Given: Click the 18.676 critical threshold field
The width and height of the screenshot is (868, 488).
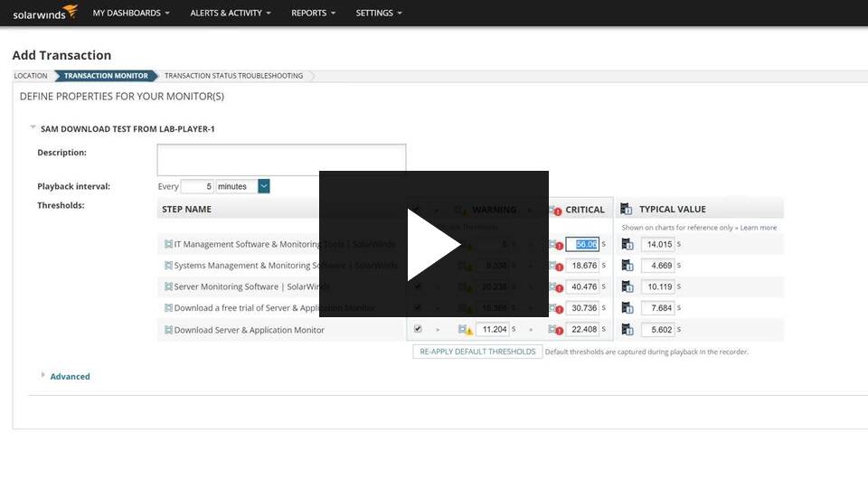Looking at the screenshot, I should pos(582,266).
